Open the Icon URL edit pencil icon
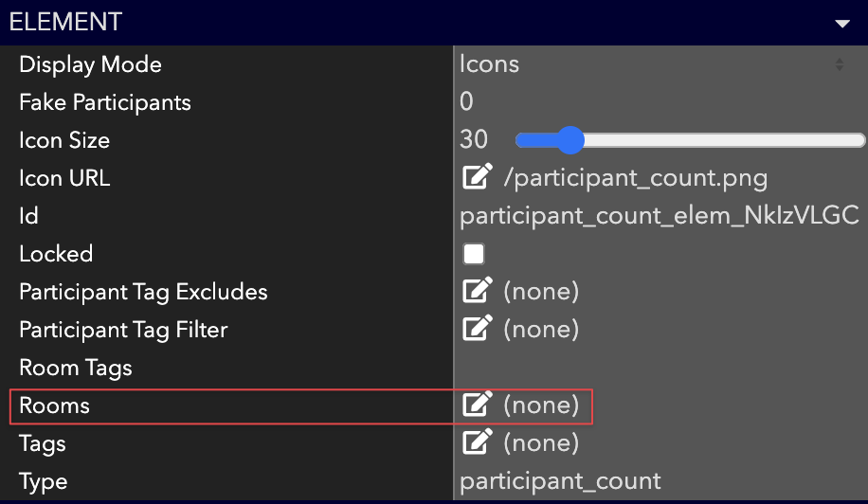Screen dimensions: 868x504 point(478,176)
